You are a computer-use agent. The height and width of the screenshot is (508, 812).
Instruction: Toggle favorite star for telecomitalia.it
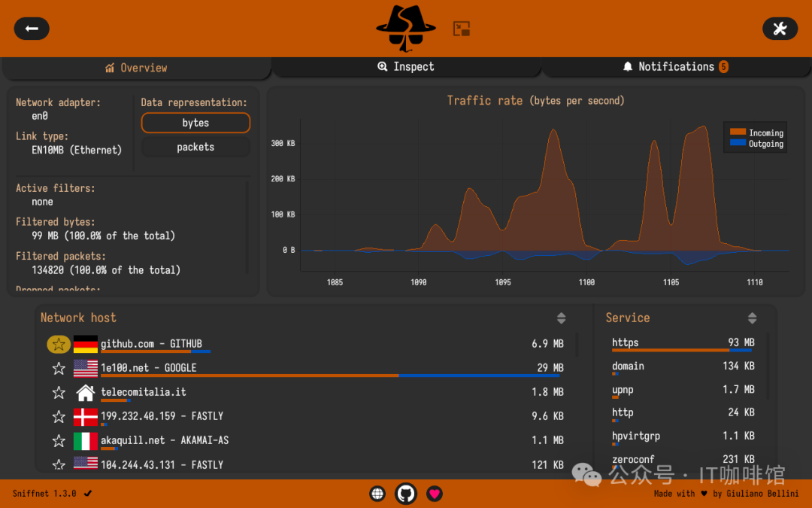[x=59, y=392]
